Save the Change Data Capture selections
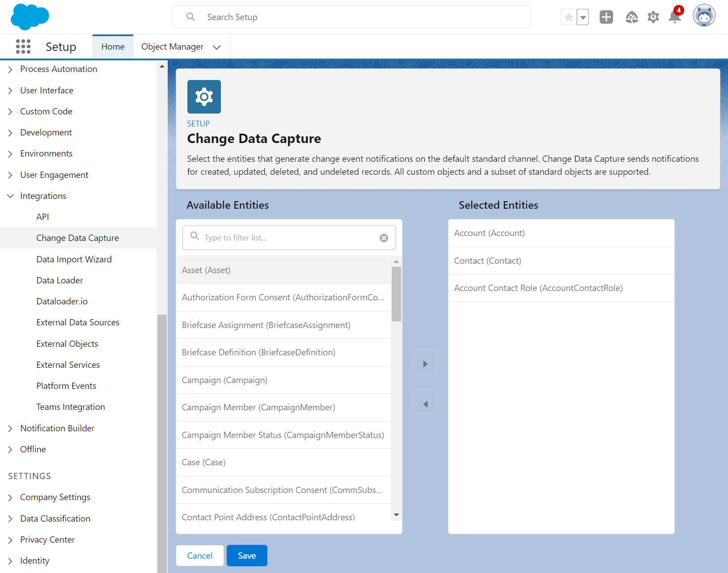 (x=246, y=555)
